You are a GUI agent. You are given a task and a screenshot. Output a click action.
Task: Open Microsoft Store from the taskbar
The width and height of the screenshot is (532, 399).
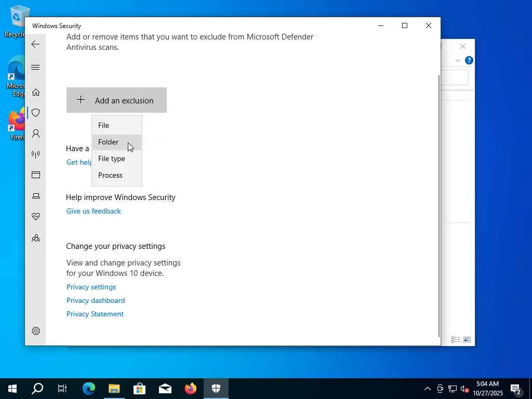point(139,389)
